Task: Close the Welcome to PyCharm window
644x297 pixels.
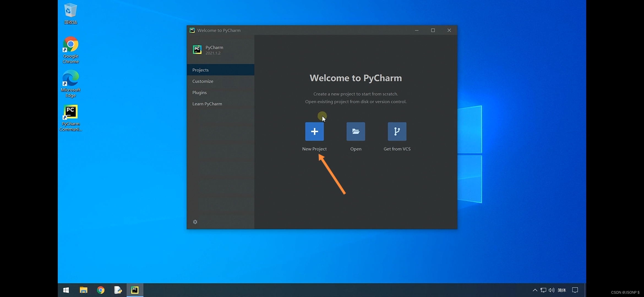Action: tap(449, 30)
